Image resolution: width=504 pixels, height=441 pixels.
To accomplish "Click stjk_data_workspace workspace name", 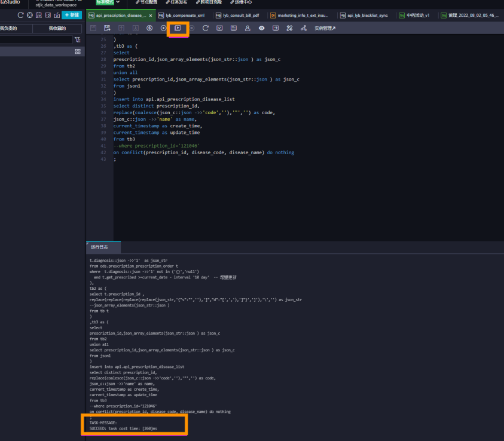I will (56, 5).
